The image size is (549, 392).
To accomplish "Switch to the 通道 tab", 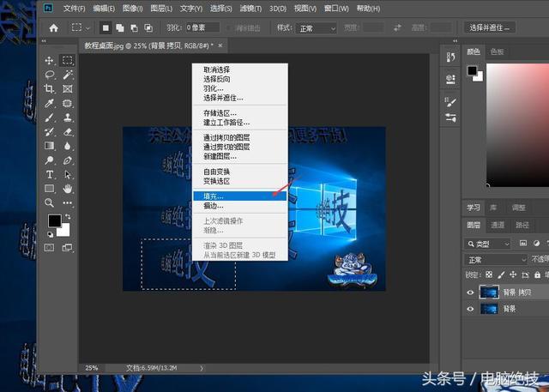I will tap(498, 225).
